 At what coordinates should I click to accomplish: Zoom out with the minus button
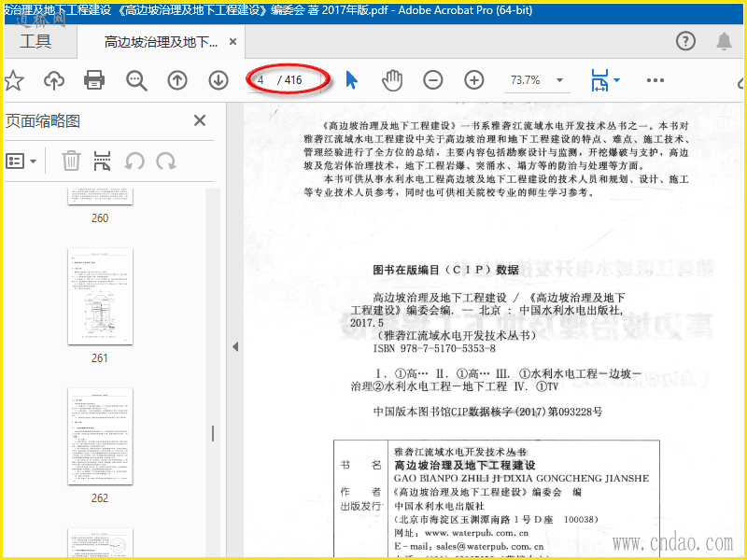[433, 80]
